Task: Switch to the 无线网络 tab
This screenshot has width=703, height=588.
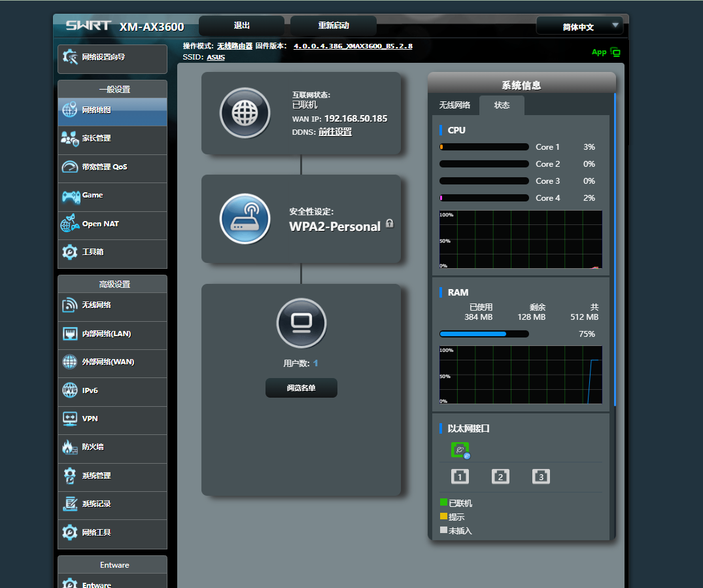Action: point(454,105)
